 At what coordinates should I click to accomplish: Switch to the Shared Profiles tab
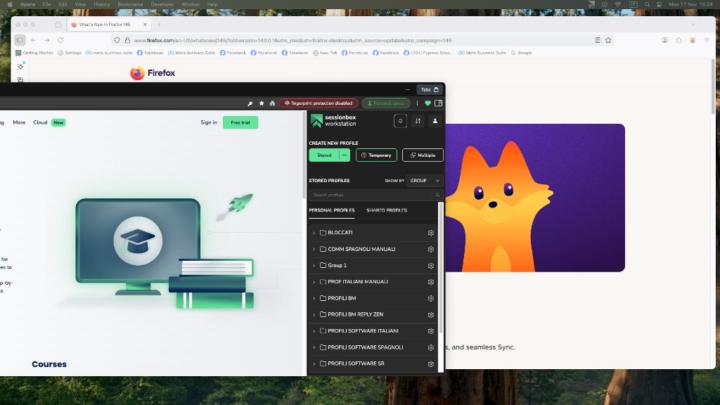(x=387, y=211)
